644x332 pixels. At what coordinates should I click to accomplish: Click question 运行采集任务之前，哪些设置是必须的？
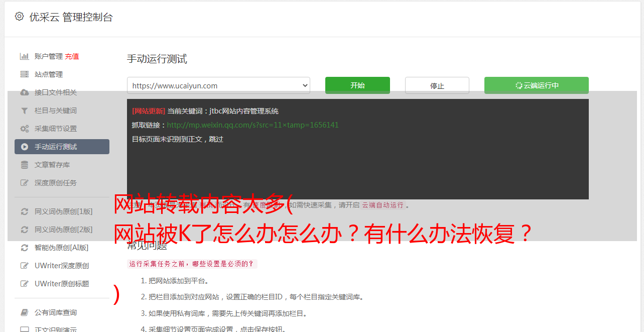coord(192,264)
